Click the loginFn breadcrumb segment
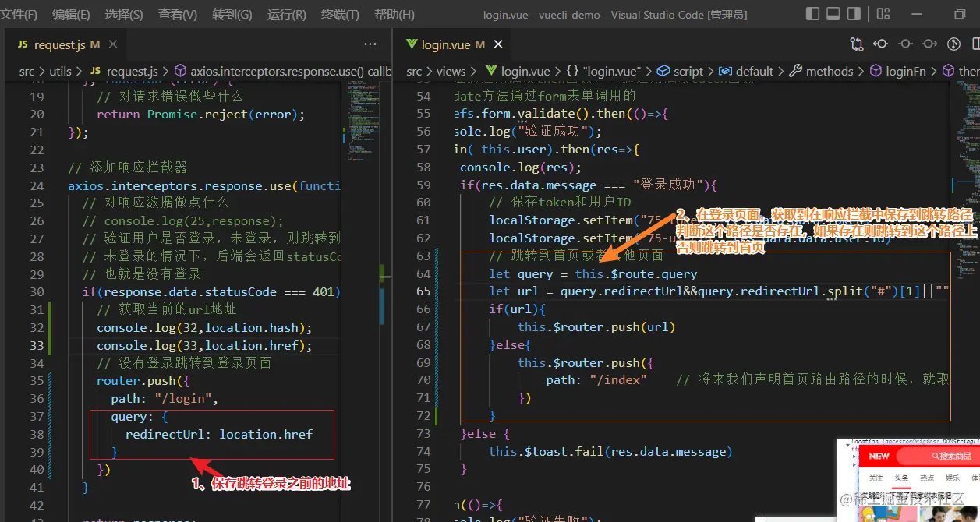This screenshot has width=980, height=522. pos(906,71)
